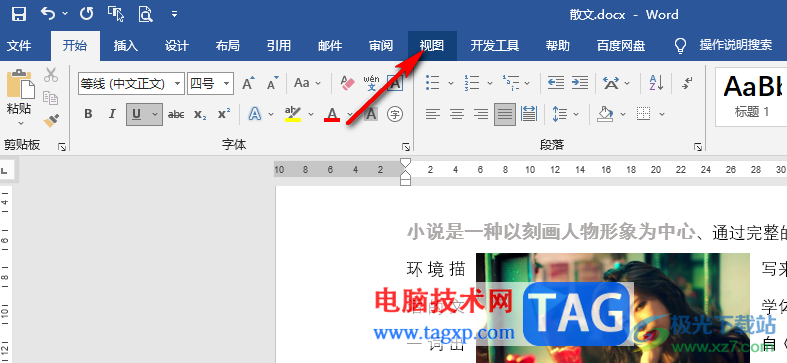Click the Phonetic Guide wén icon
The width and height of the screenshot is (787, 363).
[x=371, y=83]
